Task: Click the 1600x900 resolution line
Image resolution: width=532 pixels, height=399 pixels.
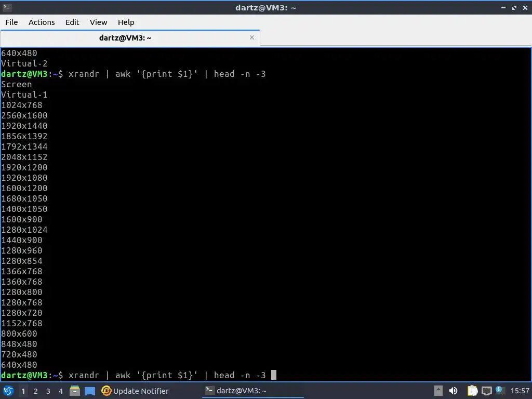Action: point(22,220)
